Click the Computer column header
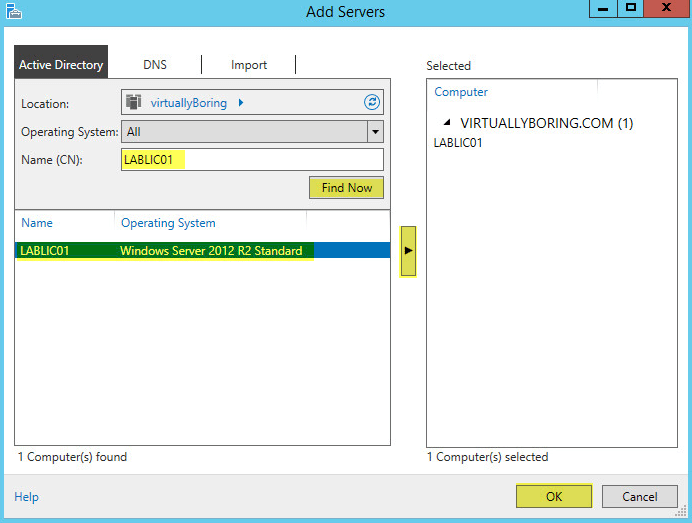The height and width of the screenshot is (523, 692). click(461, 92)
